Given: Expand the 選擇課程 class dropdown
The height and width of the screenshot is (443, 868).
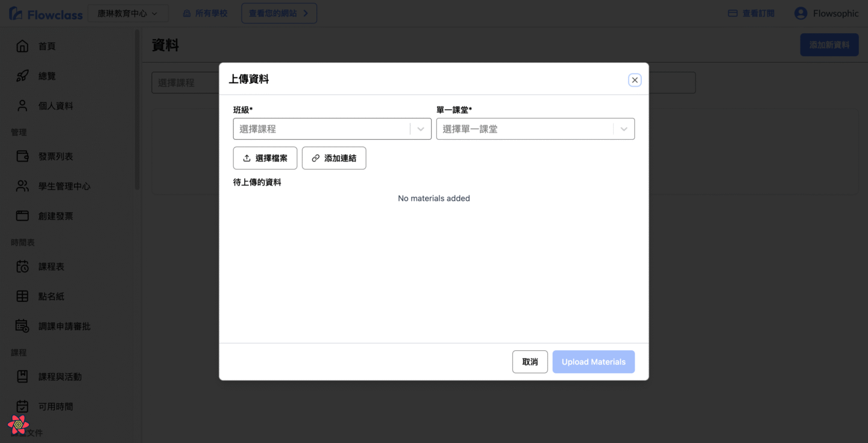Looking at the screenshot, I should pyautogui.click(x=421, y=129).
